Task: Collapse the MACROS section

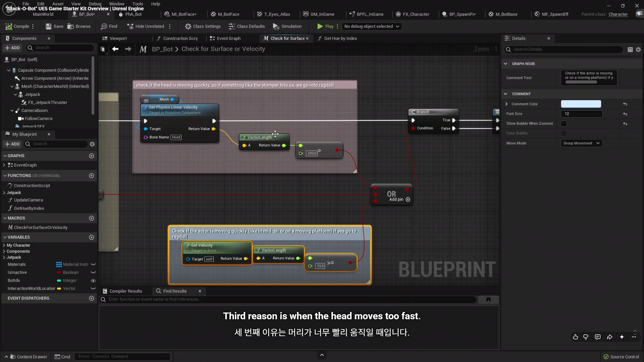Action: click(5, 218)
